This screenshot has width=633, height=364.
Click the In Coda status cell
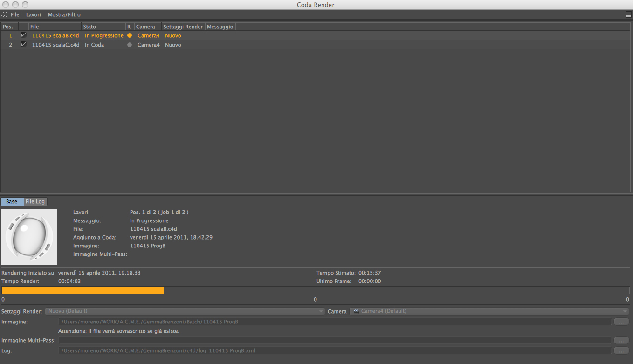coord(94,45)
